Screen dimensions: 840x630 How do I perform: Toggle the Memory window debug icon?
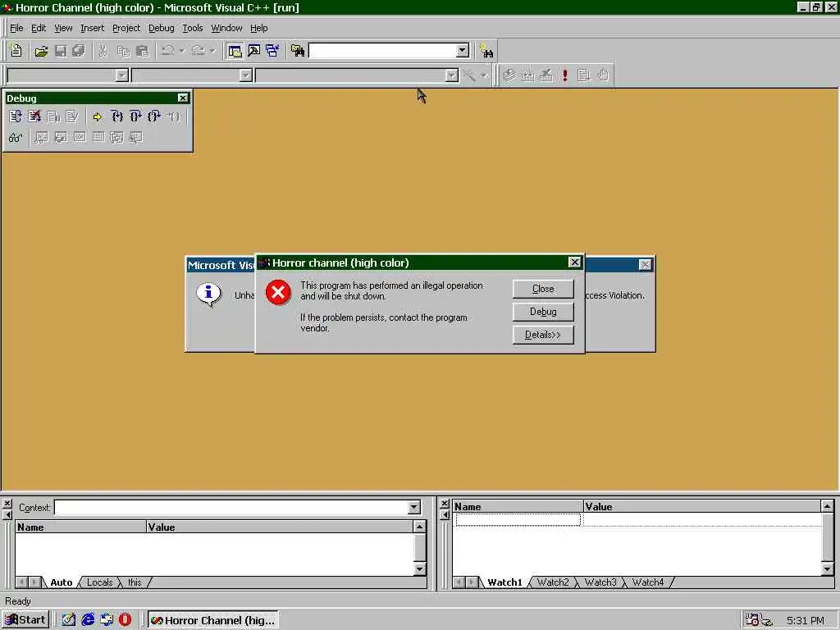point(98,138)
